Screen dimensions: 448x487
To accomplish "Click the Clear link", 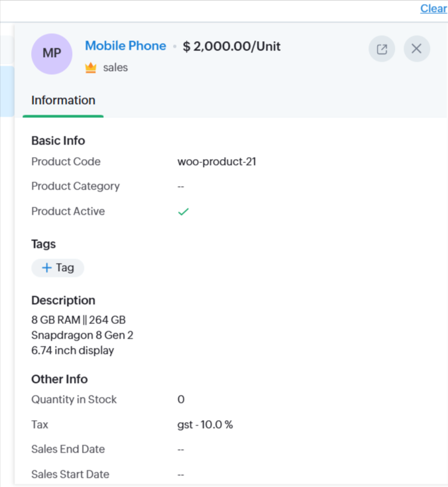I will 433,9.
